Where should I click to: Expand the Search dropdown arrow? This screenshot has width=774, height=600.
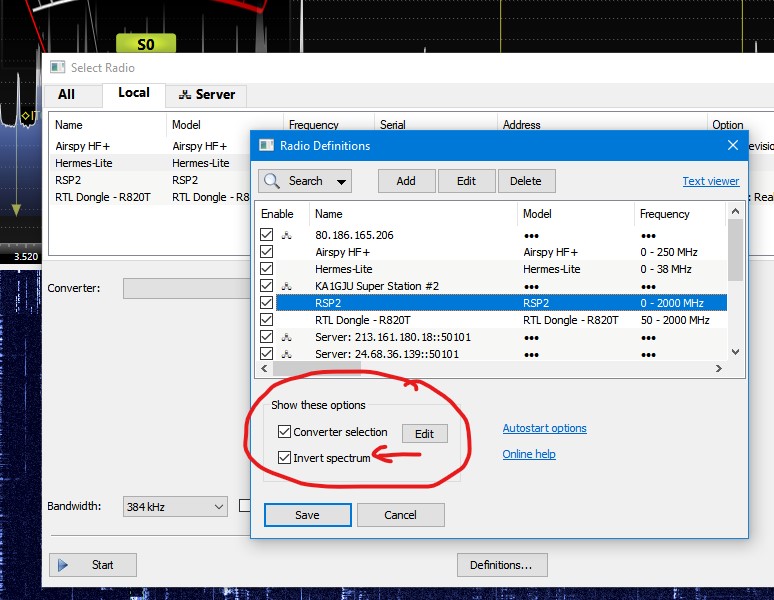[341, 181]
